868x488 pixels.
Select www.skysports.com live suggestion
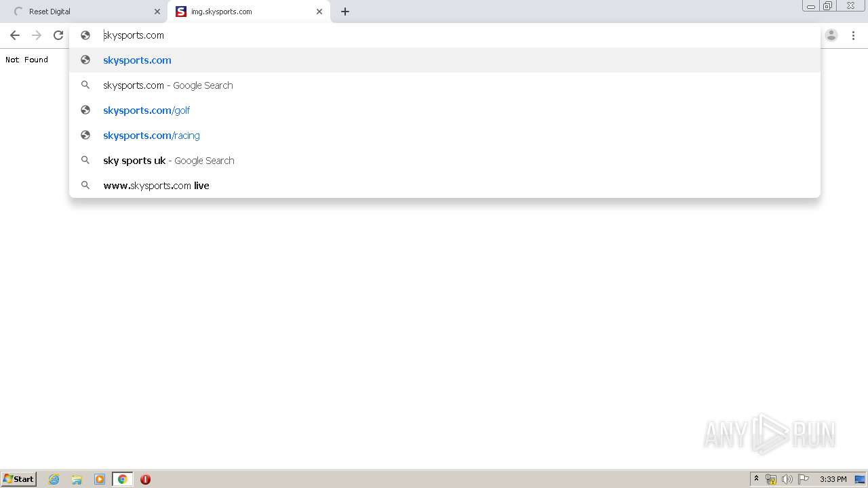(445, 186)
